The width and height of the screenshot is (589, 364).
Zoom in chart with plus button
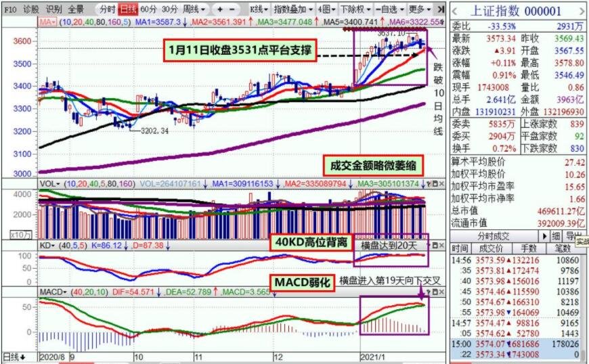coord(220,9)
